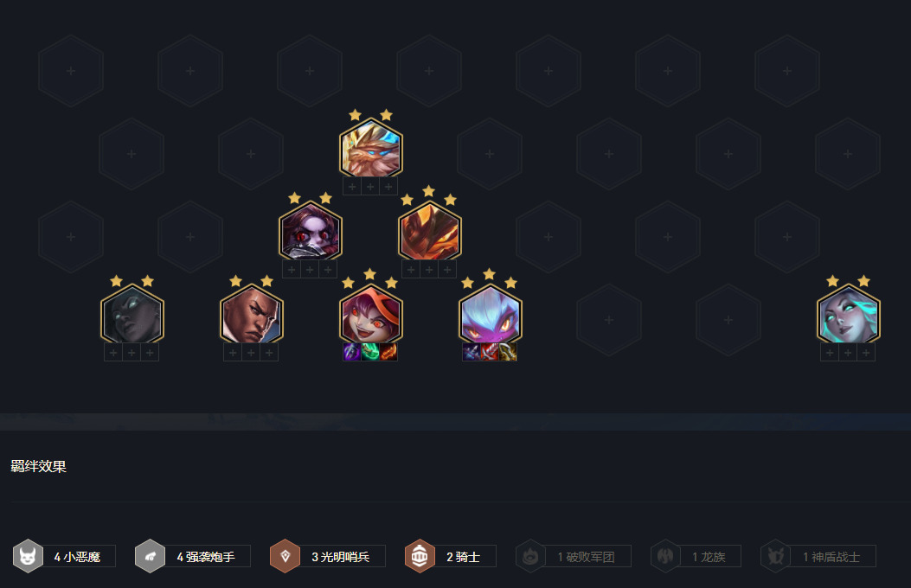The width and height of the screenshot is (911, 588).
Task: Select the Shyvana fiery champion portrait
Action: point(429,232)
